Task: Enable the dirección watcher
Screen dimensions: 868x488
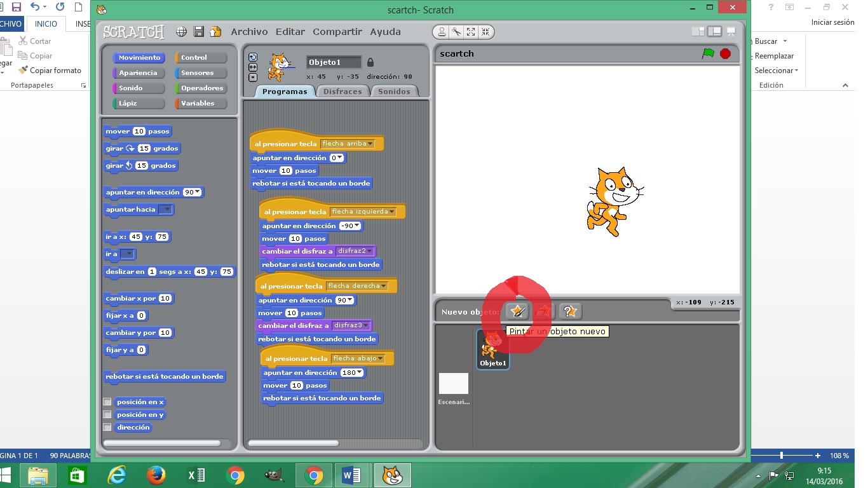Action: pos(107,426)
